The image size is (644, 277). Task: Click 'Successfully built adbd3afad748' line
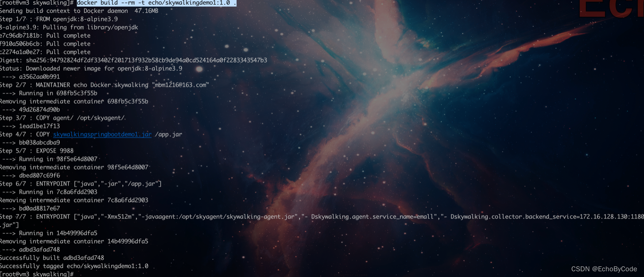(52, 258)
